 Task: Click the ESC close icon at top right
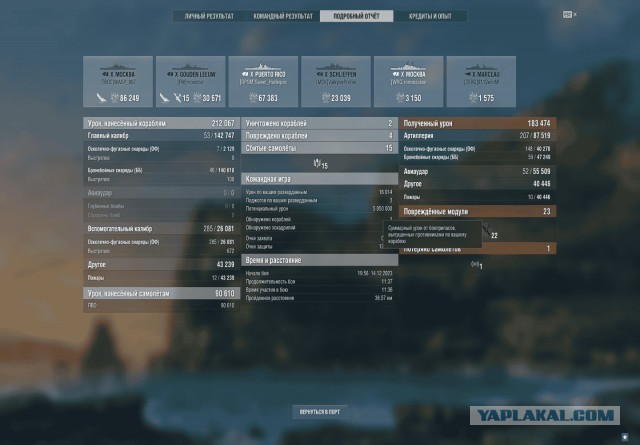click(569, 15)
